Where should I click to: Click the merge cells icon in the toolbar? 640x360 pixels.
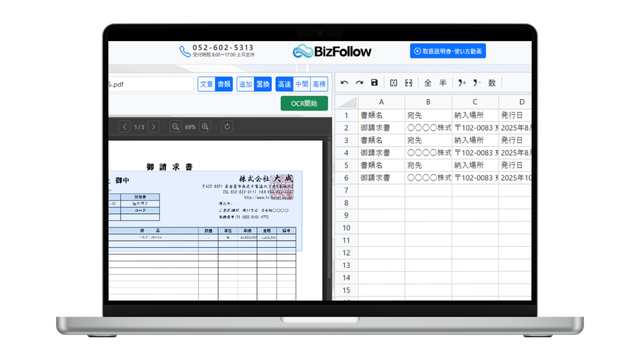pos(393,83)
